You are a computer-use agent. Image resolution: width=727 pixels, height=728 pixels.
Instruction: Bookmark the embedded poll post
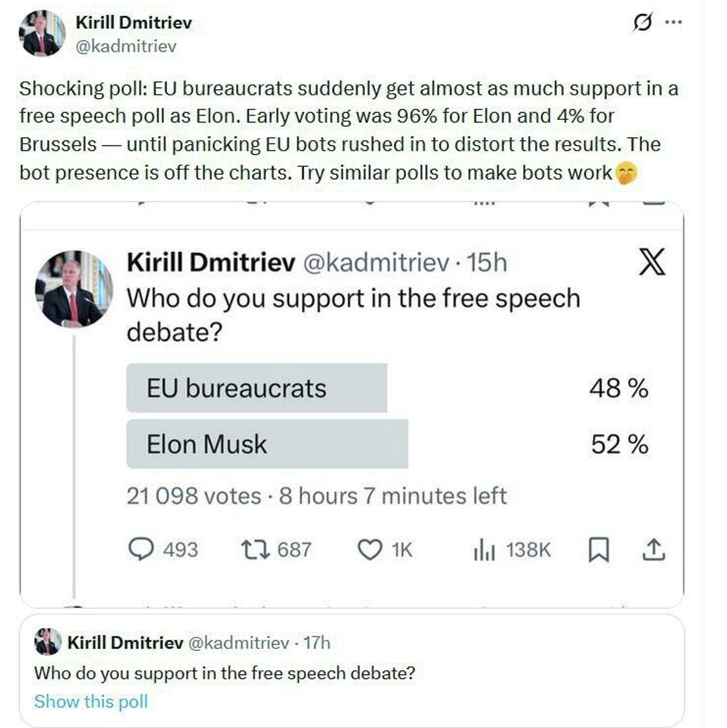pyautogui.click(x=599, y=550)
